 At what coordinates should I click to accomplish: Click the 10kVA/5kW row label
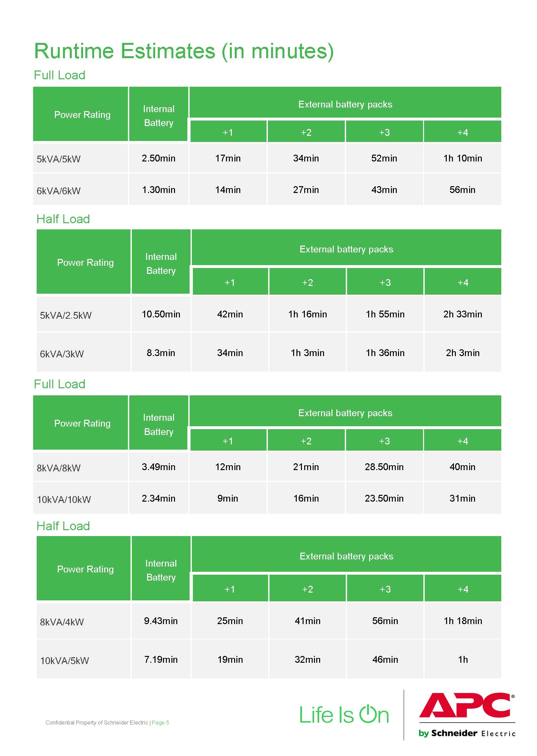tap(65, 661)
